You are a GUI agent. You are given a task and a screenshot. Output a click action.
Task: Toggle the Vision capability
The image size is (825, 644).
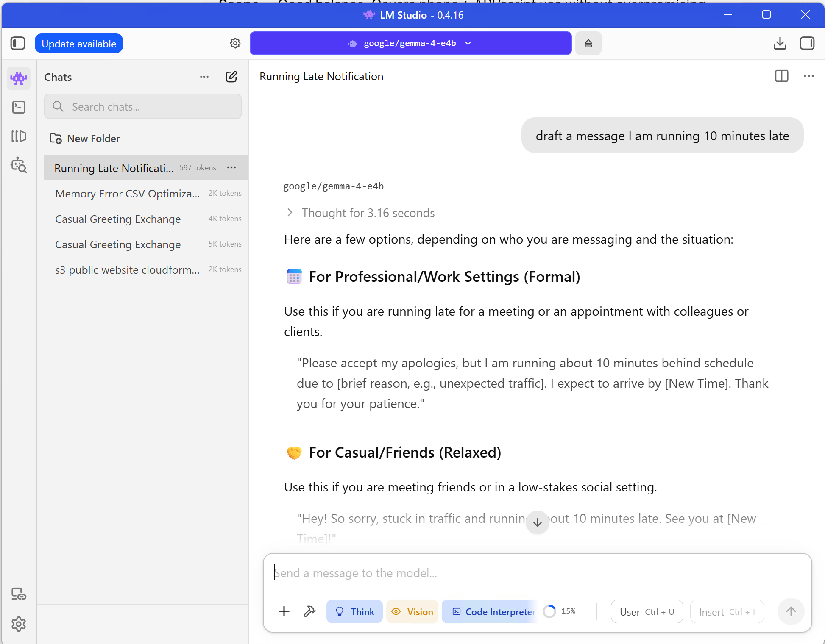412,611
